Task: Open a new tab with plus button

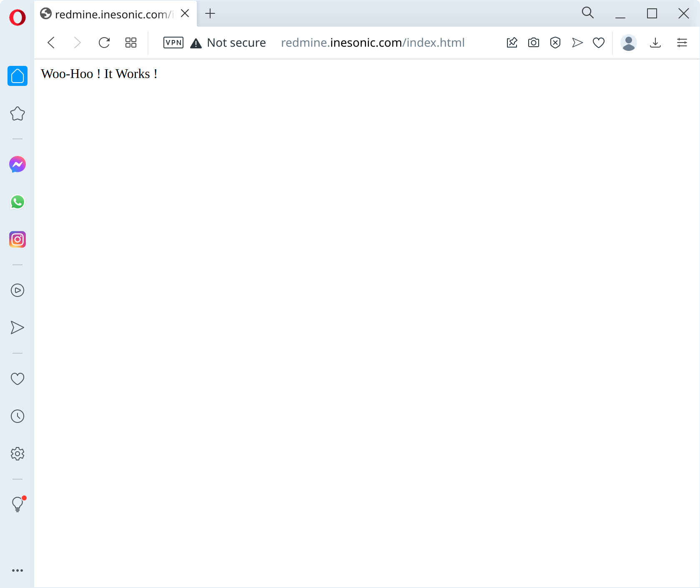Action: pyautogui.click(x=210, y=14)
